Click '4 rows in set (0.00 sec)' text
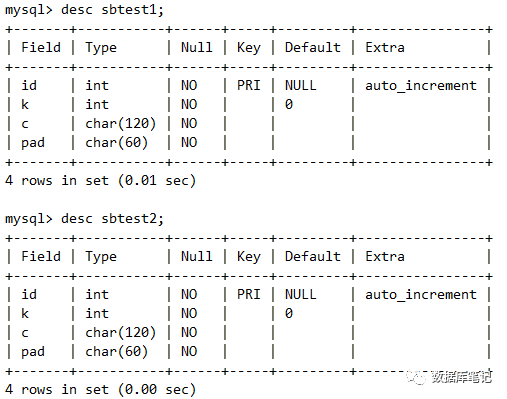The height and width of the screenshot is (399, 507). click(x=100, y=390)
